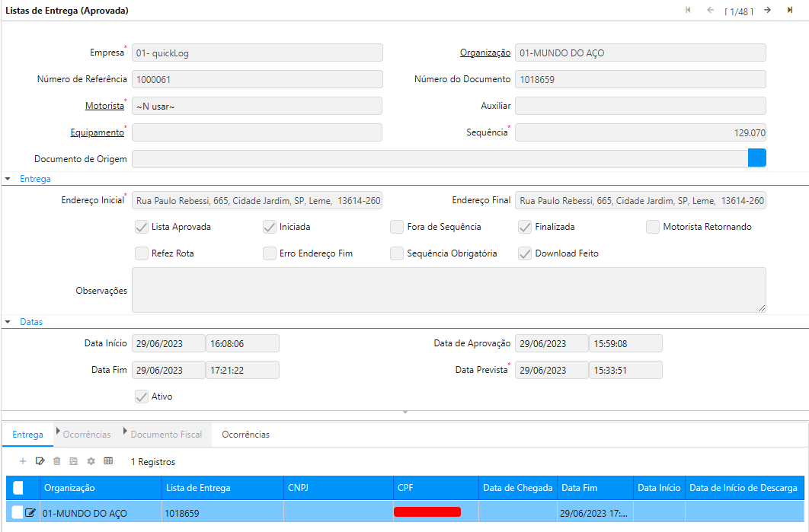Screen dimensions: 809x532
Task: Click the edit record icon in grid toolbar
Action: point(40,461)
